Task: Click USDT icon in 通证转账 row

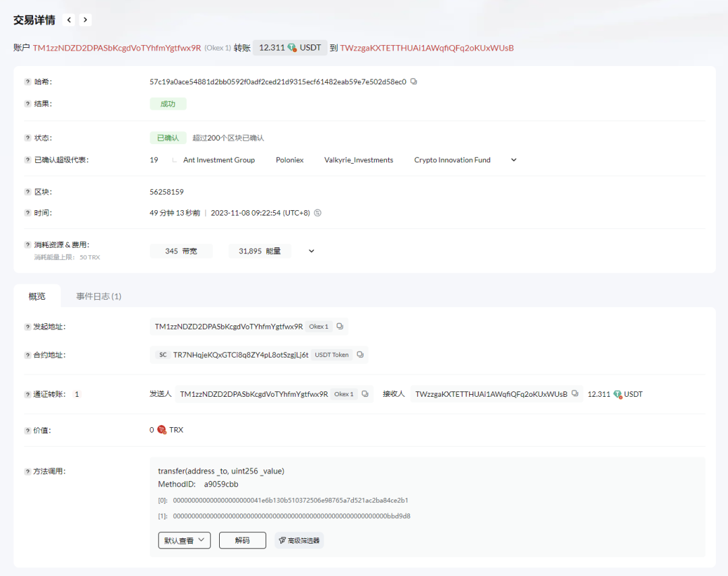Action: point(617,395)
